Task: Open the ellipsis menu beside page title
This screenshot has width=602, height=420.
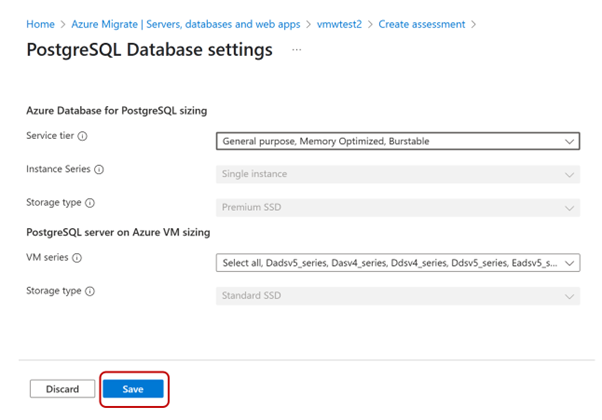Action: 297,50
